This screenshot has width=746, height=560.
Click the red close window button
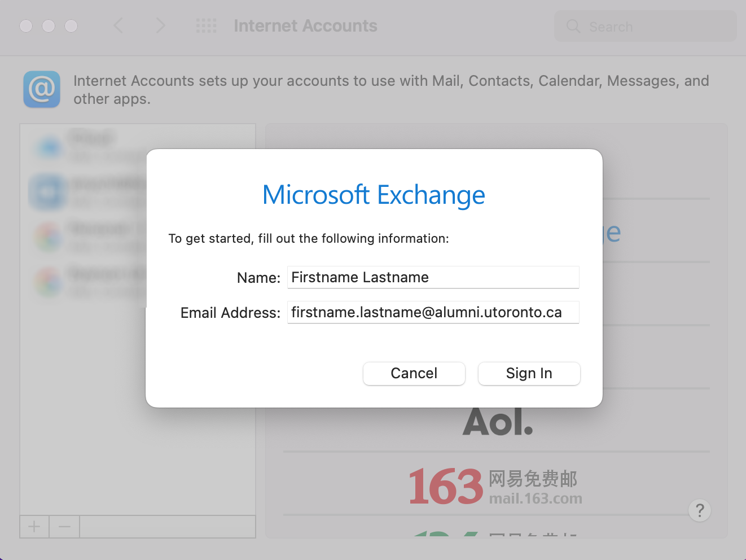26,26
